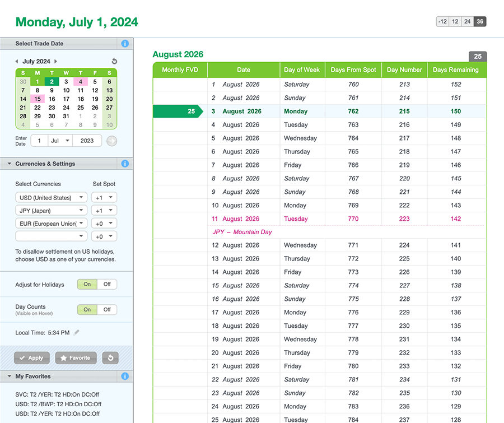Click the Apply button
Screen dimensions: 504x423
(x=32, y=357)
